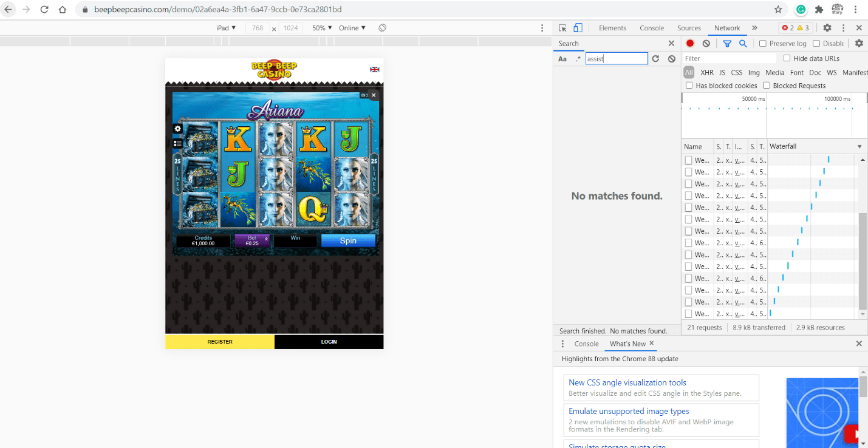Filter requests by JS type
The image size is (868, 448).
click(722, 72)
